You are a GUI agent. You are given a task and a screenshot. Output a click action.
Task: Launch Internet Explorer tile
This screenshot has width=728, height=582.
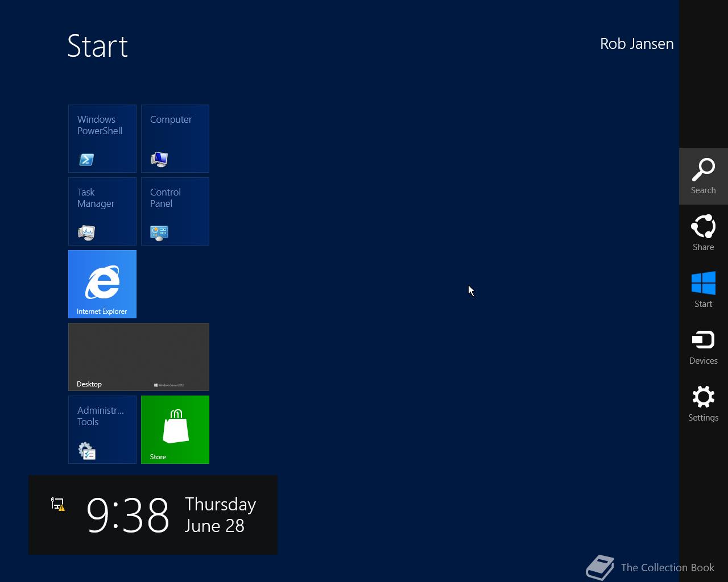[x=102, y=284]
